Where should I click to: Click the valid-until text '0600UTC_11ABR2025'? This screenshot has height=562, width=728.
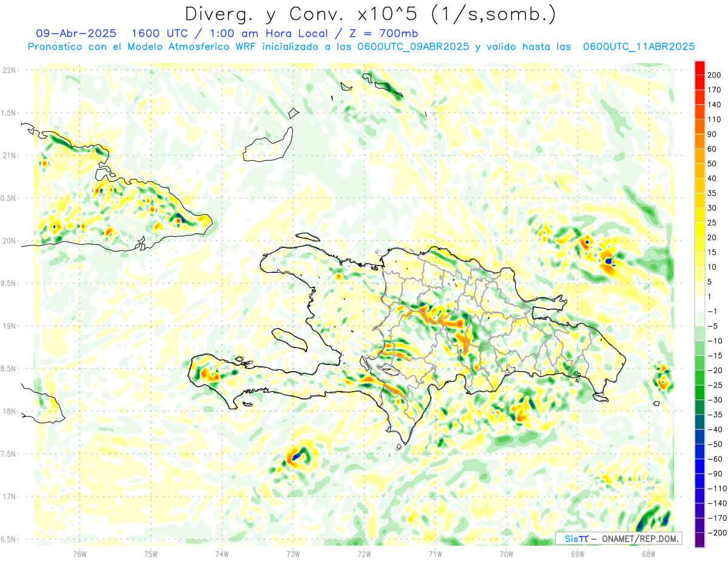click(x=638, y=47)
